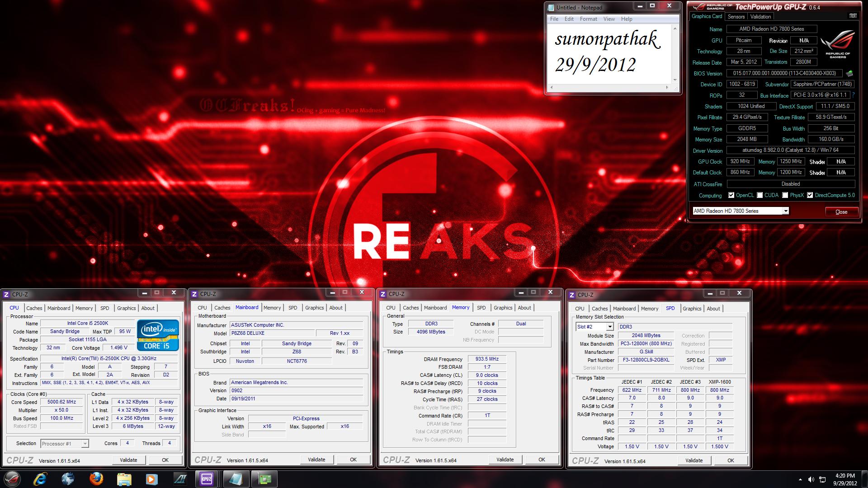Click inside the Notepad text area
Viewport: 868px width, 488px height.
coord(609,54)
